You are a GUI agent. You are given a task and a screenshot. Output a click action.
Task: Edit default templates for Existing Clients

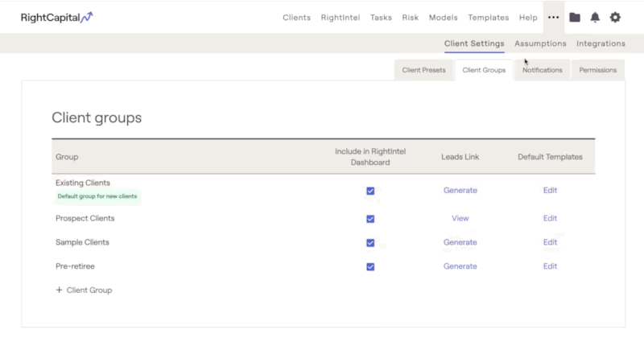550,191
